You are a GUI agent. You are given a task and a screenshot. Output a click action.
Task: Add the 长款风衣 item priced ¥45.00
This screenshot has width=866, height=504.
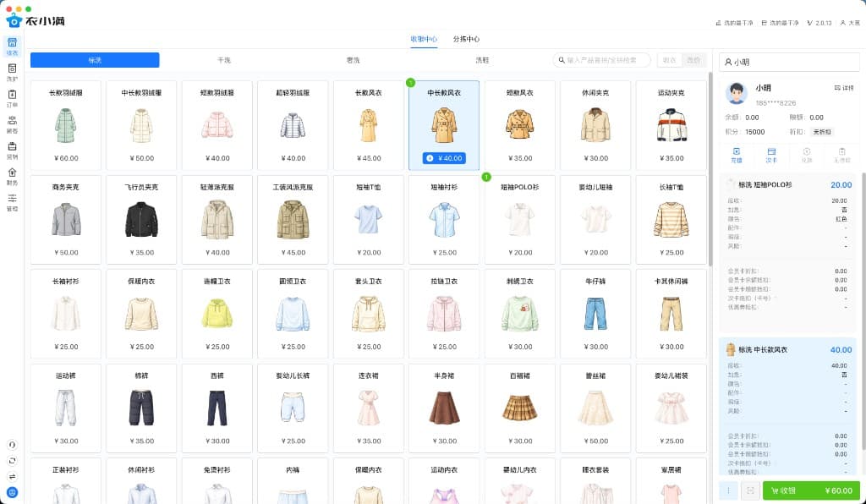[369, 125]
